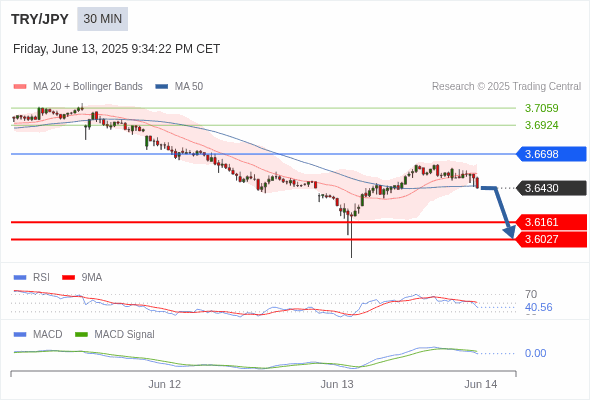Click the TRY/JPY pair title
The height and width of the screenshot is (400, 590).
(x=40, y=19)
